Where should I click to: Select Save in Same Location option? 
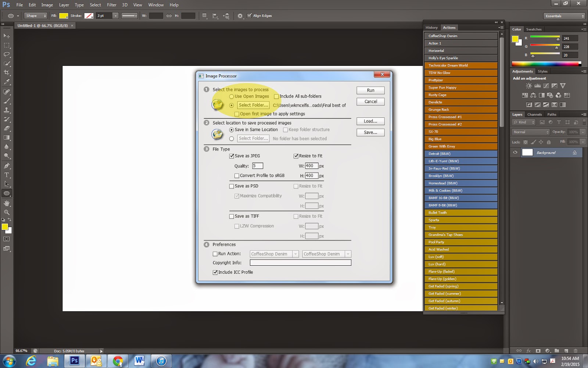tap(232, 130)
